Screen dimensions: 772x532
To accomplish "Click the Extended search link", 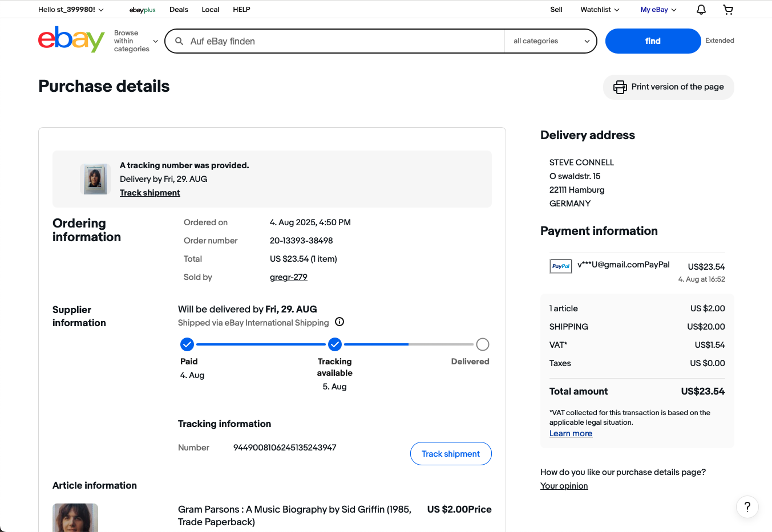I will pyautogui.click(x=720, y=40).
